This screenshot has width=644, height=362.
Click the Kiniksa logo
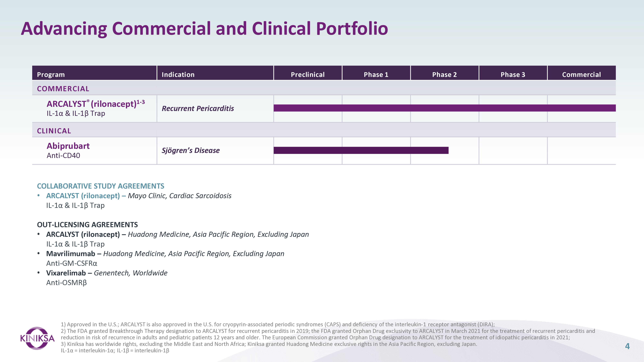pos(37,338)
